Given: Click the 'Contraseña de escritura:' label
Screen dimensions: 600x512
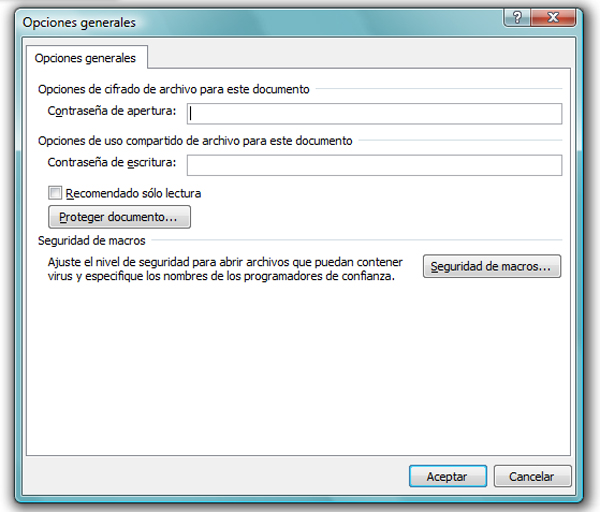Looking at the screenshot, I should (x=112, y=163).
